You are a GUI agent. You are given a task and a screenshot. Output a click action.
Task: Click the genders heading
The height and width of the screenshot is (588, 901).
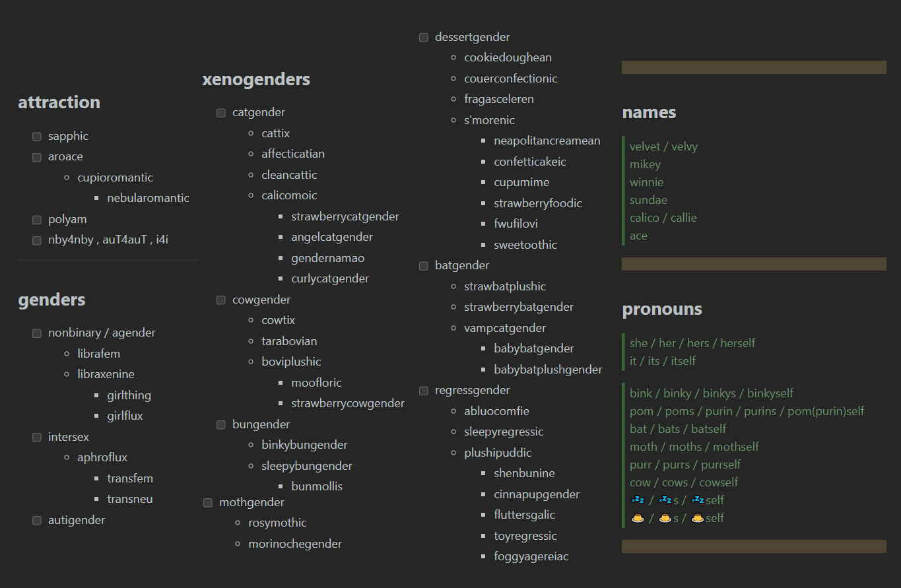click(51, 300)
